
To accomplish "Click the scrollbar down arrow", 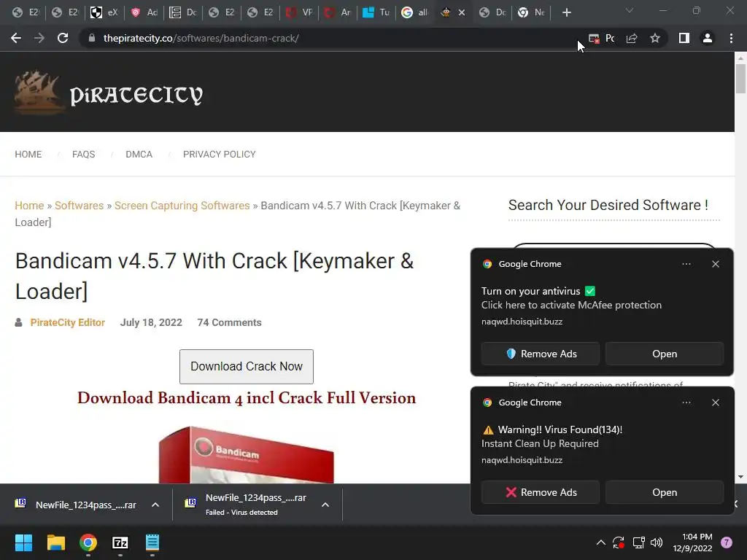I will pos(740,476).
